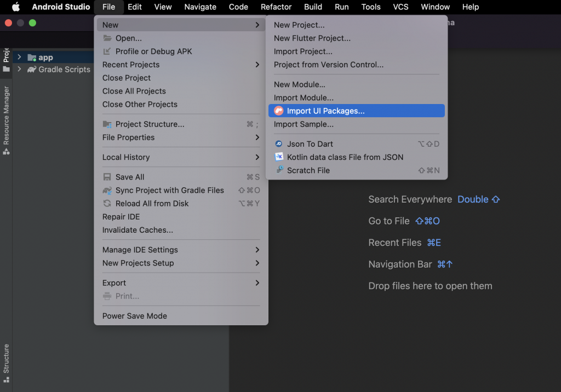Image resolution: width=561 pixels, height=392 pixels.
Task: Click the Open folder icon
Action: [x=107, y=38]
